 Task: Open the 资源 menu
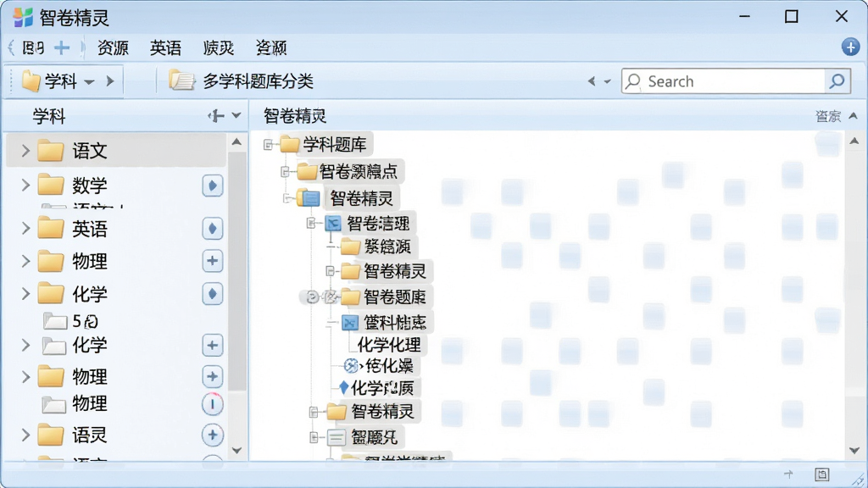tap(113, 48)
